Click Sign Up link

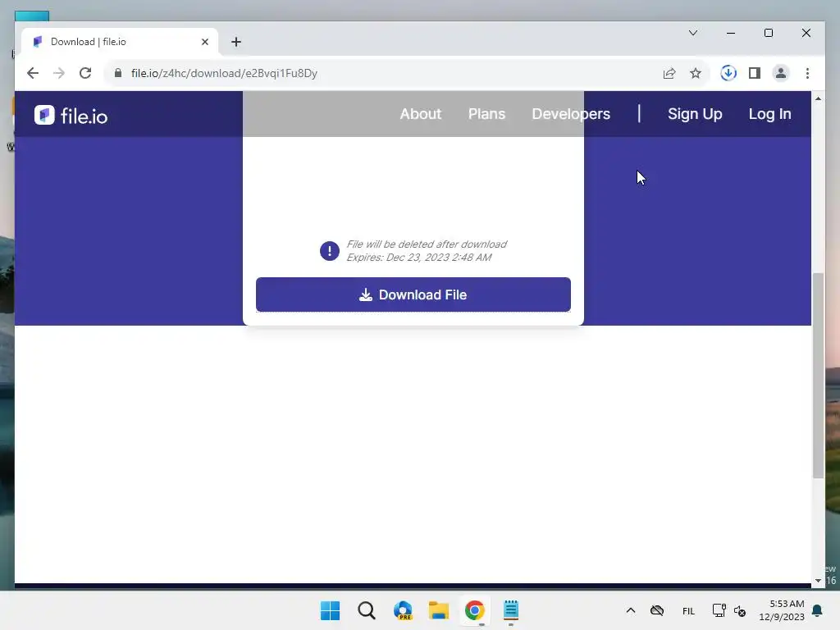[x=695, y=114]
